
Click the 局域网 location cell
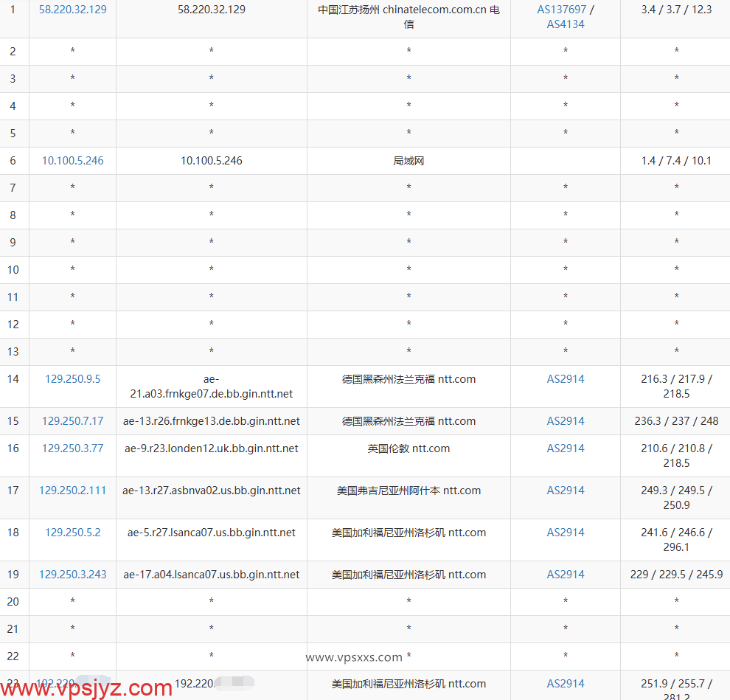point(409,161)
